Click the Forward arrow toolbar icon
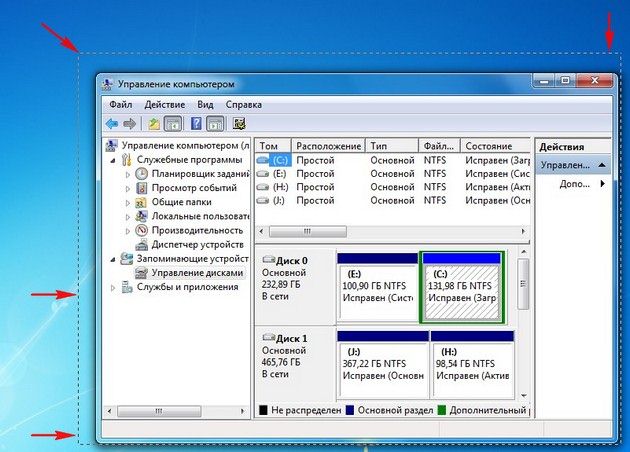 129,124
